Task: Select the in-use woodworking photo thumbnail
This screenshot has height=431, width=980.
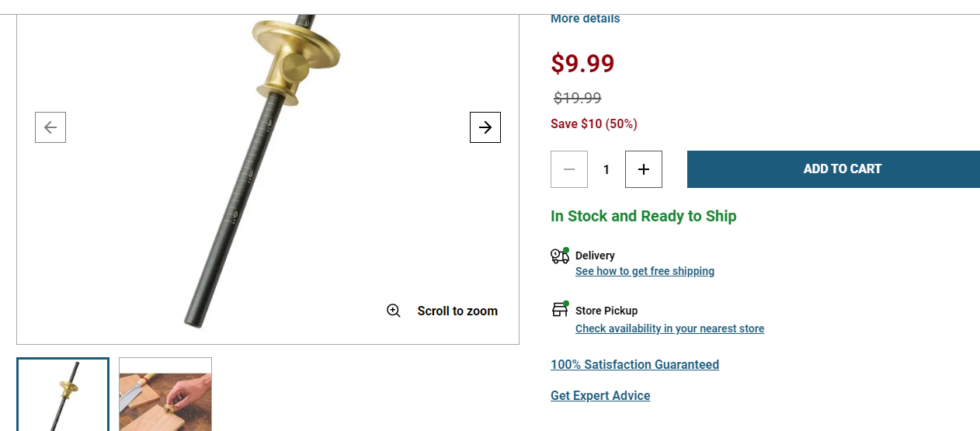Action: (x=165, y=395)
